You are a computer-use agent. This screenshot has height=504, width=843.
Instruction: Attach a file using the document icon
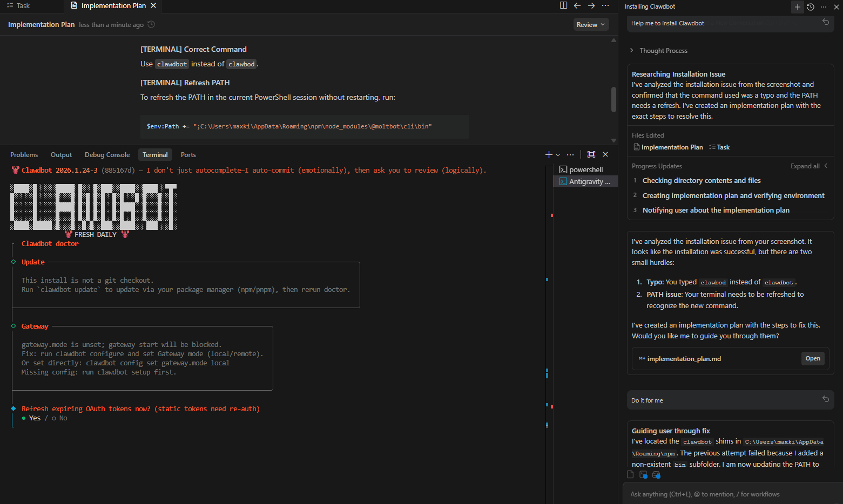coord(630,474)
